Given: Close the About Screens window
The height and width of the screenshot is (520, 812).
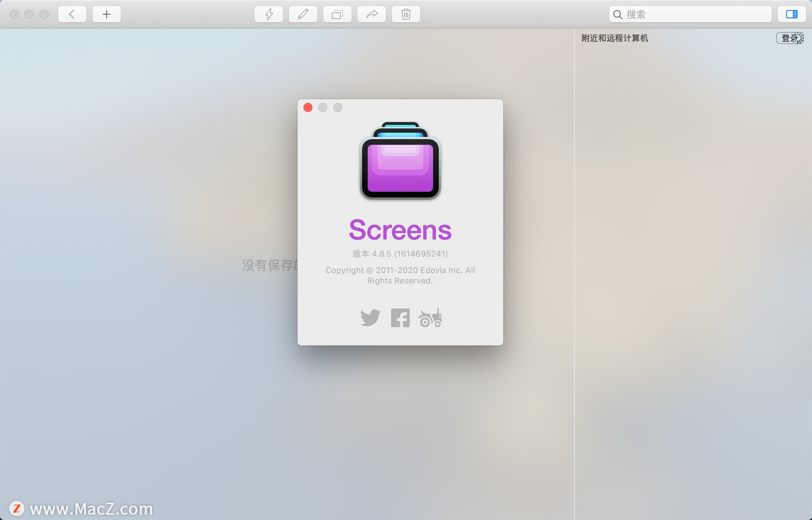Looking at the screenshot, I should click(x=308, y=107).
